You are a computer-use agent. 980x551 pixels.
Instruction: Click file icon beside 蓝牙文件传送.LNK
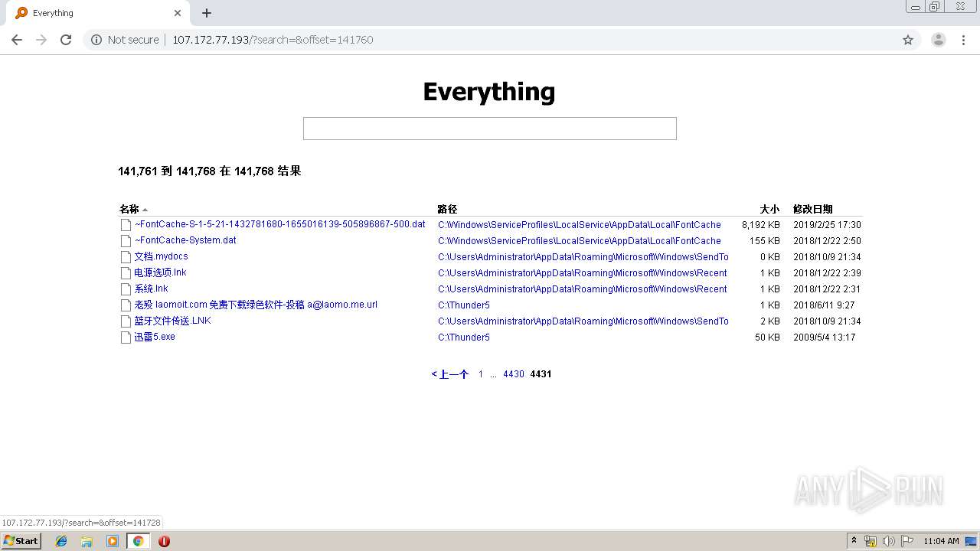point(126,321)
